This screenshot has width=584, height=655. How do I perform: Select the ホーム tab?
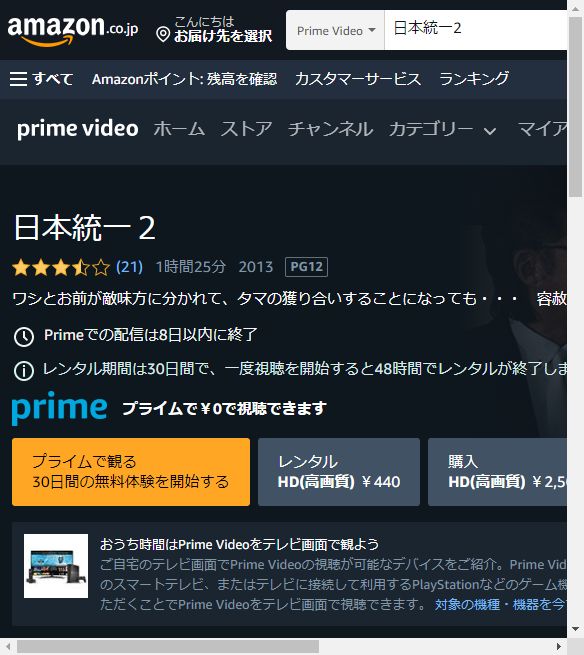pos(179,129)
